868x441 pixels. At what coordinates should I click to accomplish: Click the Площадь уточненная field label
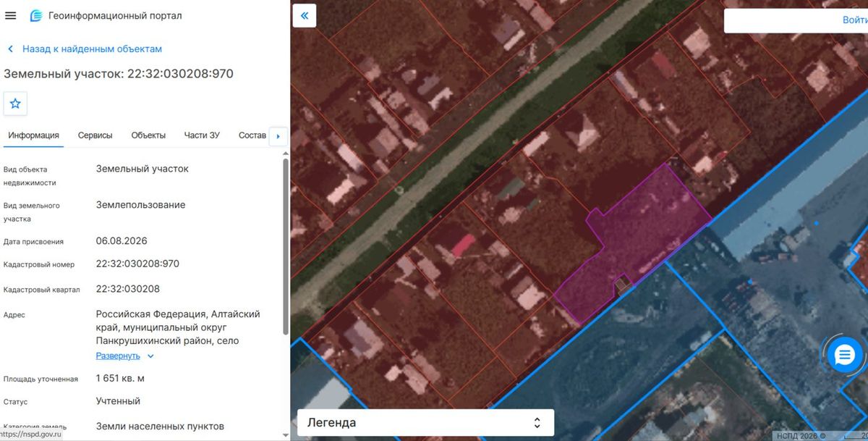coord(41,379)
